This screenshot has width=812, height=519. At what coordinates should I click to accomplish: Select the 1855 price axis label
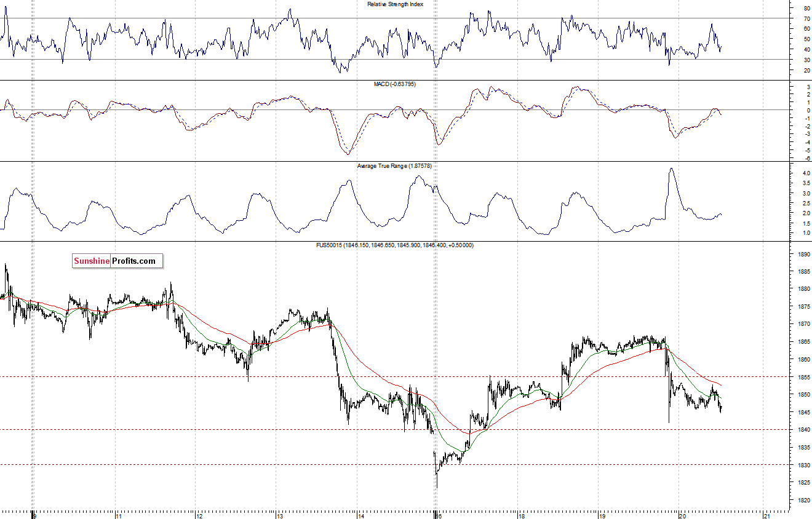[x=803, y=377]
